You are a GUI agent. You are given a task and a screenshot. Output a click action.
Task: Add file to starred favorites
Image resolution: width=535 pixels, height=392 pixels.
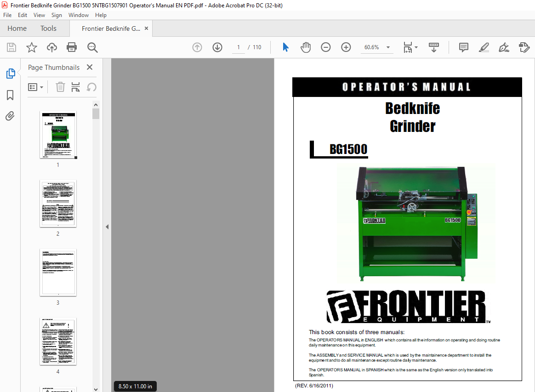31,47
